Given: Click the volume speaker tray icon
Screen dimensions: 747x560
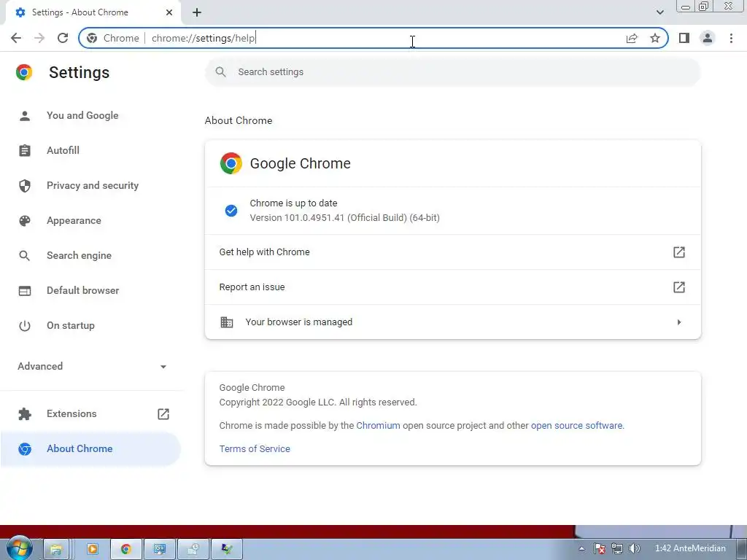Looking at the screenshot, I should coord(634,549).
